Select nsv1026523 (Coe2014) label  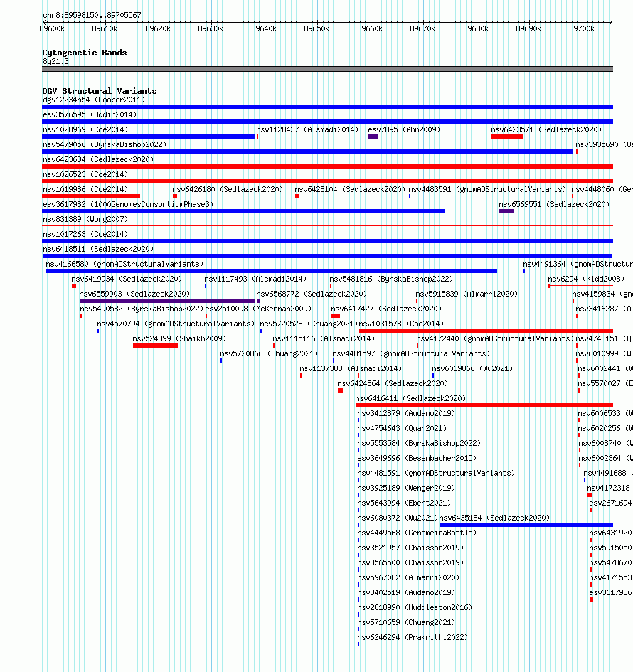click(x=85, y=174)
